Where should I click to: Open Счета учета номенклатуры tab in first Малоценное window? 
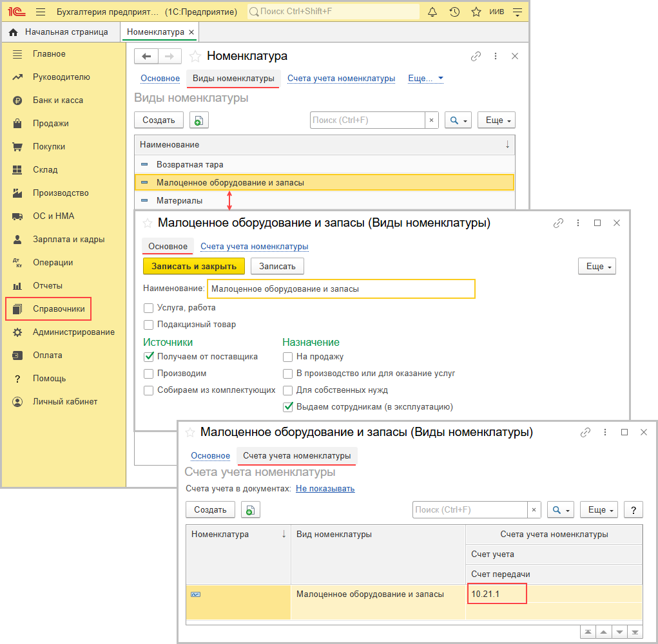click(x=255, y=247)
